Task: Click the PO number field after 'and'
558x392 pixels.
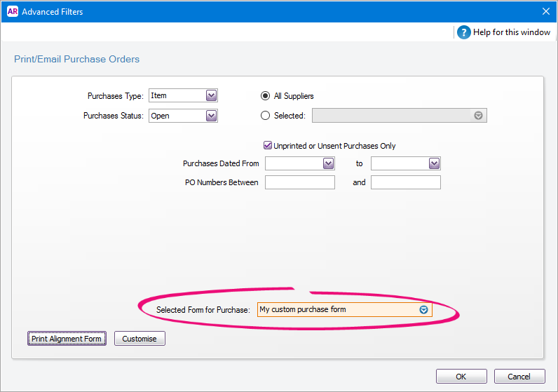Action: pyautogui.click(x=405, y=182)
